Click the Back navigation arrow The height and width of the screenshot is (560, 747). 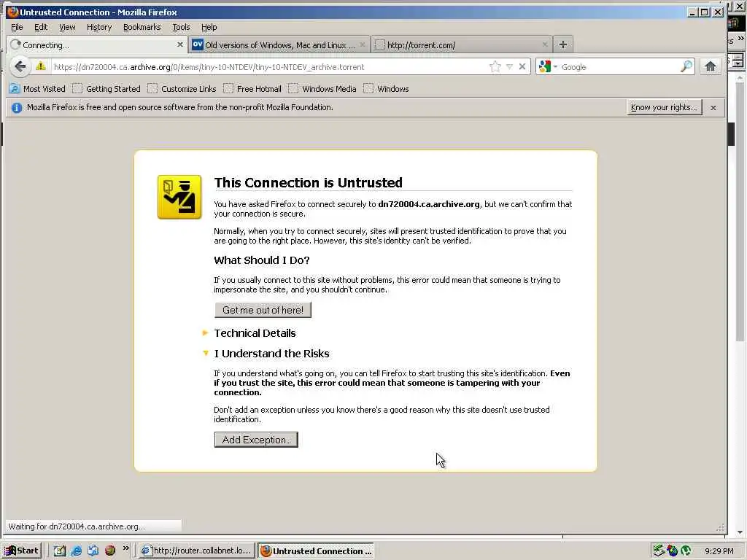[20, 66]
